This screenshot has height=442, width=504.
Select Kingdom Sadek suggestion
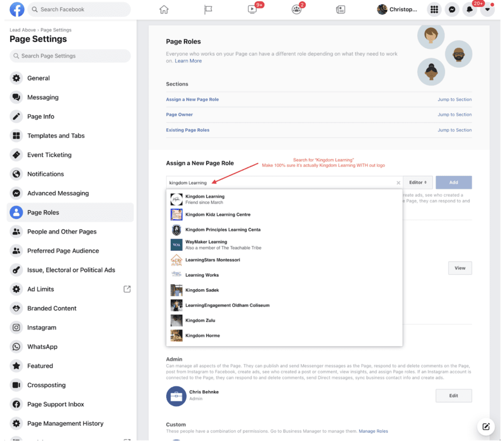point(284,290)
